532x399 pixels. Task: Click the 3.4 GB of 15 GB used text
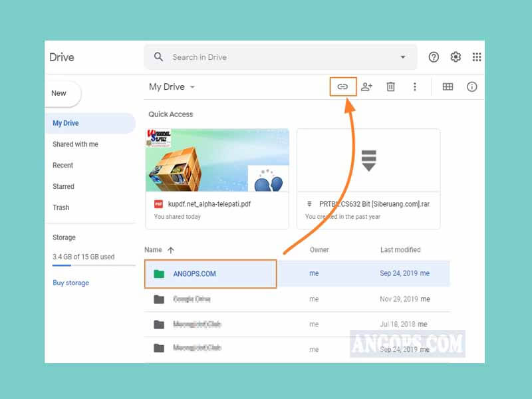pyautogui.click(x=84, y=257)
